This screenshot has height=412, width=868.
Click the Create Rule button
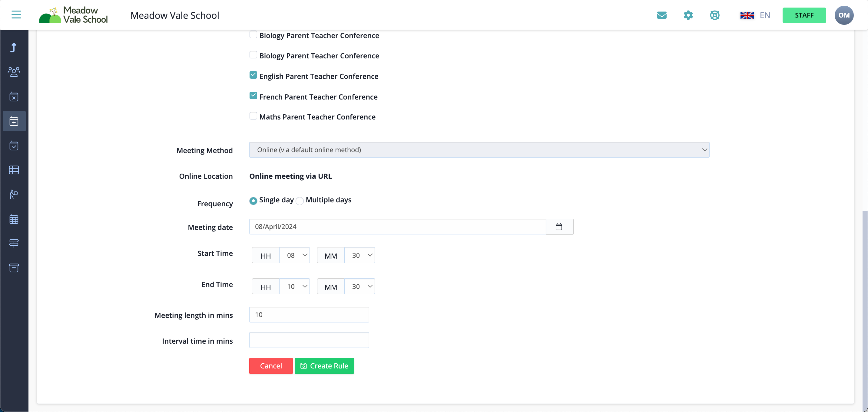(324, 366)
